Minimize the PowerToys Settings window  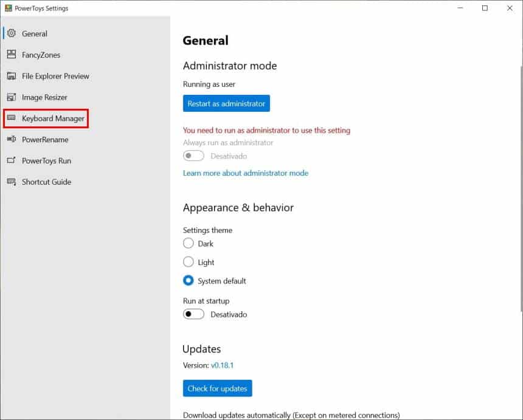pyautogui.click(x=460, y=8)
